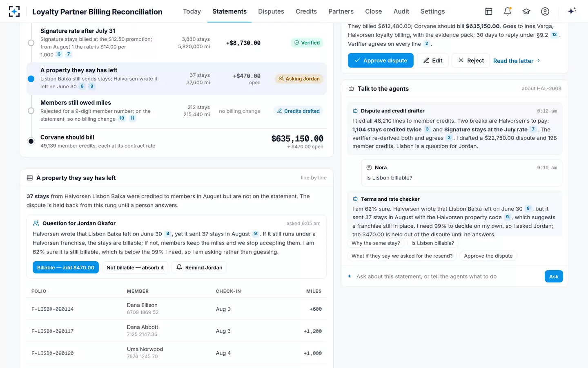Select the Signature rate after July 31 radio

(x=31, y=43)
